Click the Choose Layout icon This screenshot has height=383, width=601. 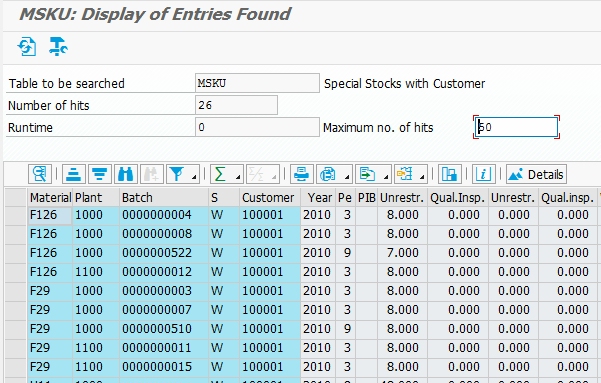(404, 174)
